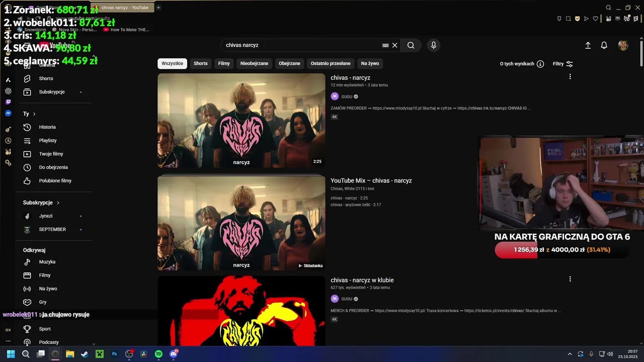Select the Wszystkie filter chip
This screenshot has width=644, height=362.
coord(172,63)
